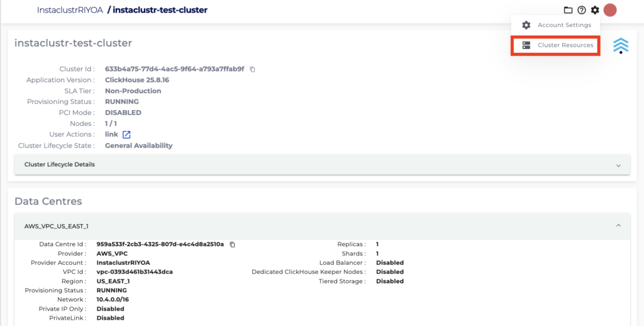
Task: Click the VPC Id value vpc-0393d461b31443dca
Action: pyautogui.click(x=135, y=272)
